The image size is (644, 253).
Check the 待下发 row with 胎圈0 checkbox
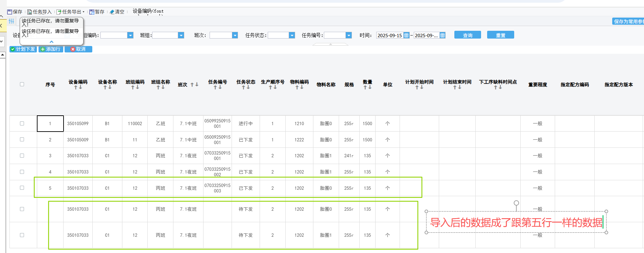(x=22, y=209)
